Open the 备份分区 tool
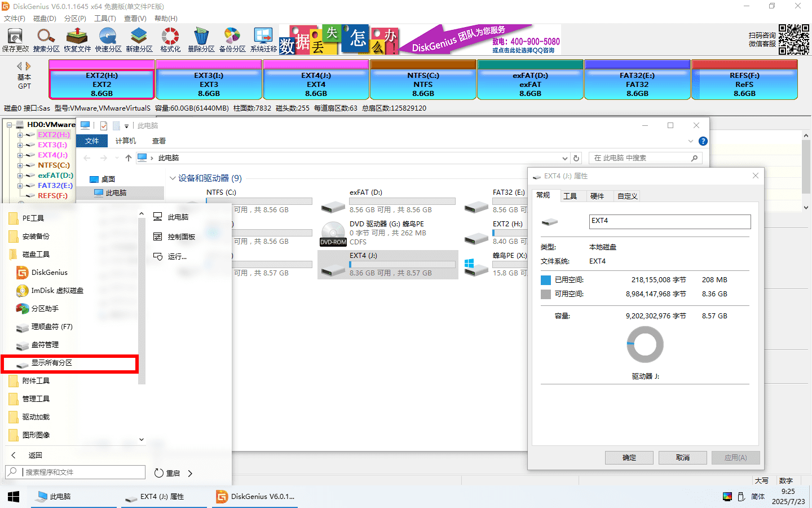 232,40
